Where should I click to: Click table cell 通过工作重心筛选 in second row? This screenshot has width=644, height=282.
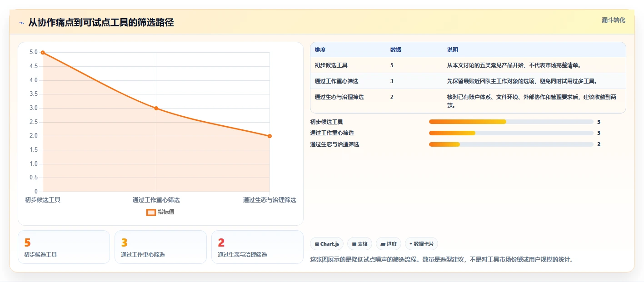[x=336, y=81]
